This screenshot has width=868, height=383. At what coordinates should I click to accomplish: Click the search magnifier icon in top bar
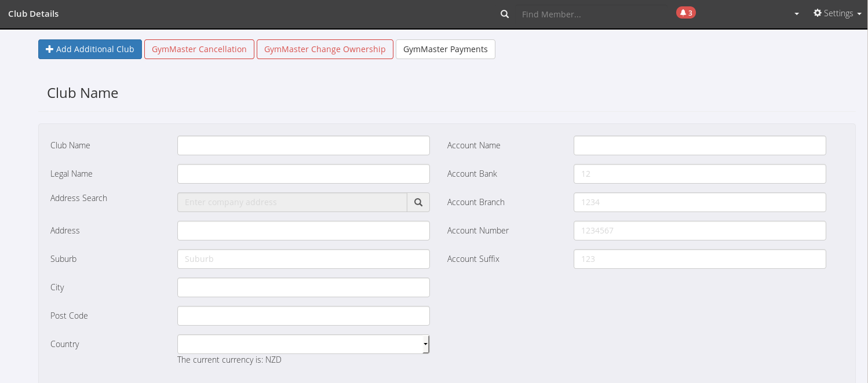click(x=505, y=14)
